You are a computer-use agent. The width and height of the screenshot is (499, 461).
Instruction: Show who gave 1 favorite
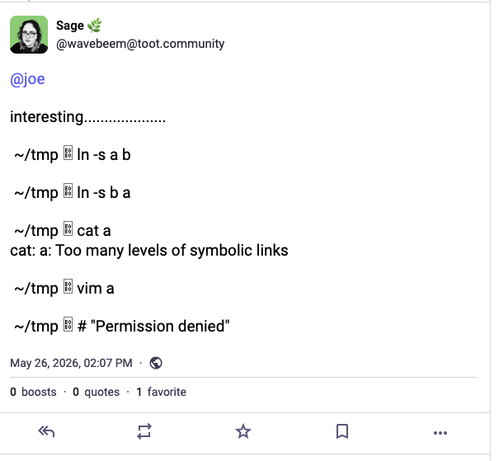[161, 392]
